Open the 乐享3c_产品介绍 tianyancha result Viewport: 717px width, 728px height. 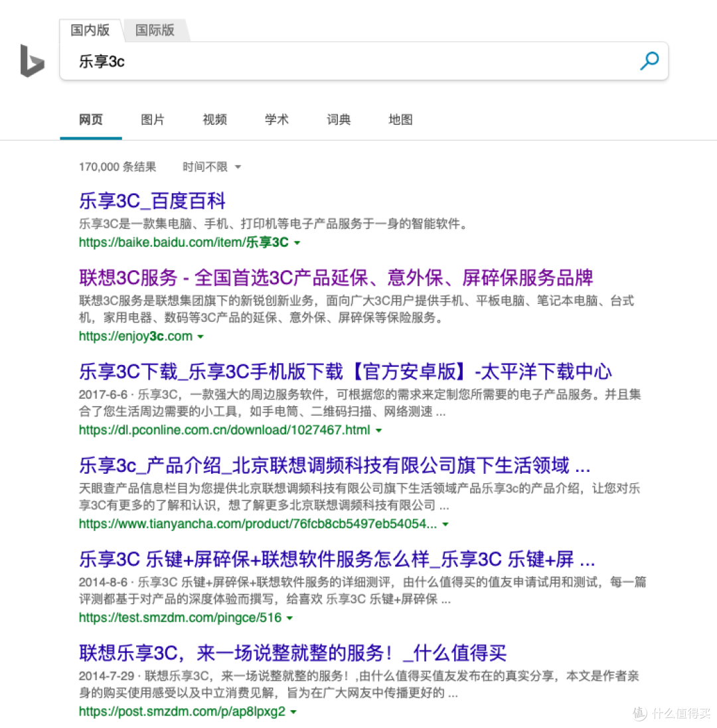click(335, 465)
